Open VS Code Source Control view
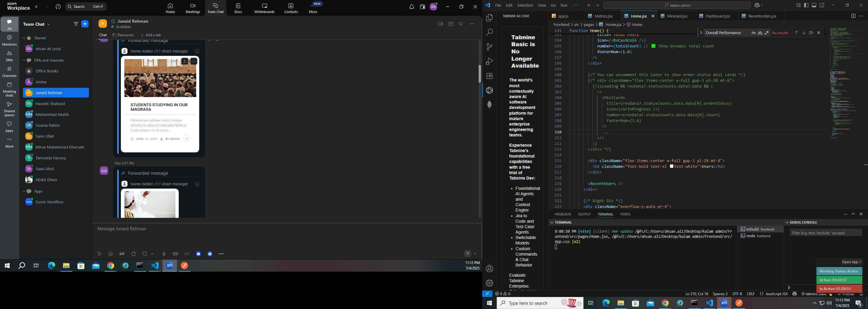The width and height of the screenshot is (868, 309). [x=489, y=47]
